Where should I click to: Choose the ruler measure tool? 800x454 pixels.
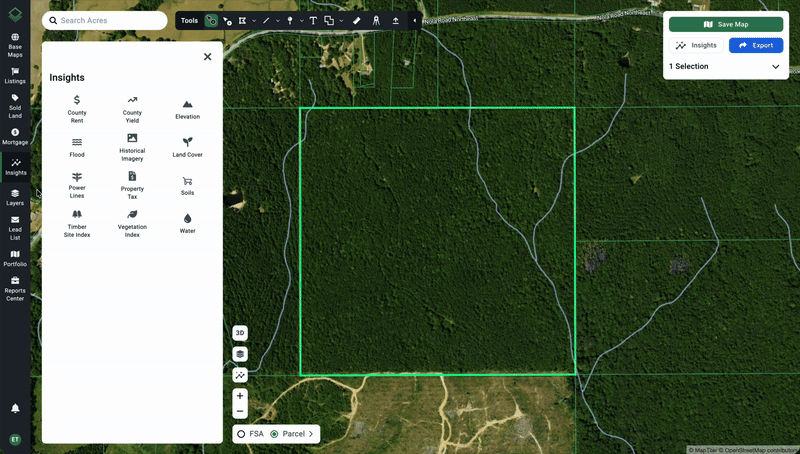click(x=357, y=20)
